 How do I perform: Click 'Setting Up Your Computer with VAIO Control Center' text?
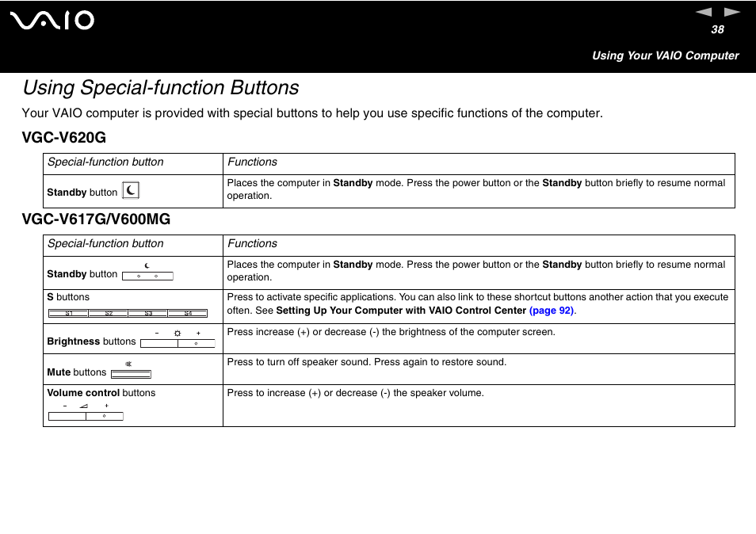click(401, 311)
